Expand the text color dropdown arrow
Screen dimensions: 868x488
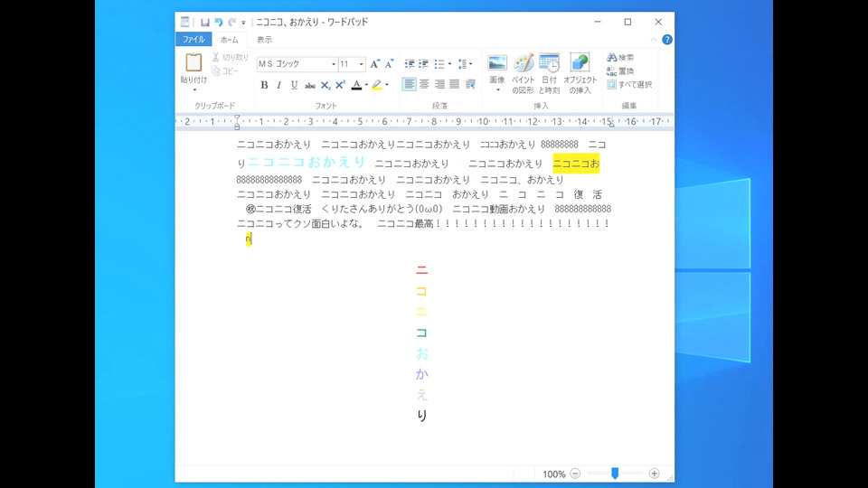(x=366, y=85)
